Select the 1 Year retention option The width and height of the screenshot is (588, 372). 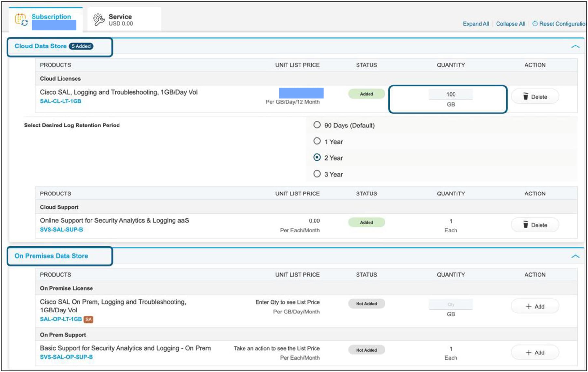pyautogui.click(x=317, y=141)
